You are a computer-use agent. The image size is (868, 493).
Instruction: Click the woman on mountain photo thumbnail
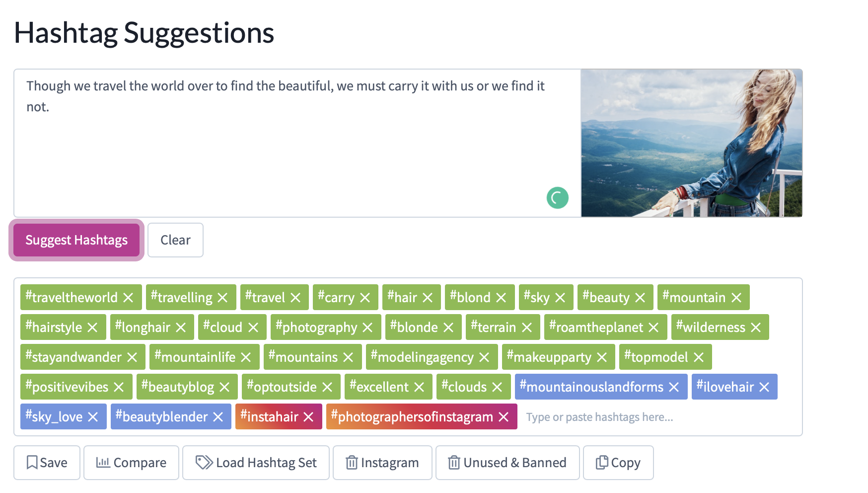(692, 143)
